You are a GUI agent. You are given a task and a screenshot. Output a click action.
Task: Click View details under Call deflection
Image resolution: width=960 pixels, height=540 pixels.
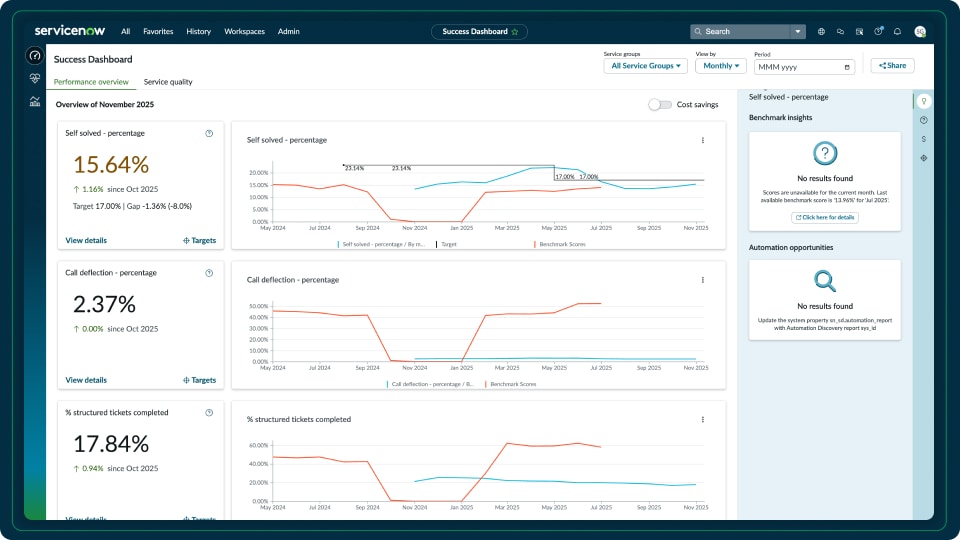pos(86,380)
